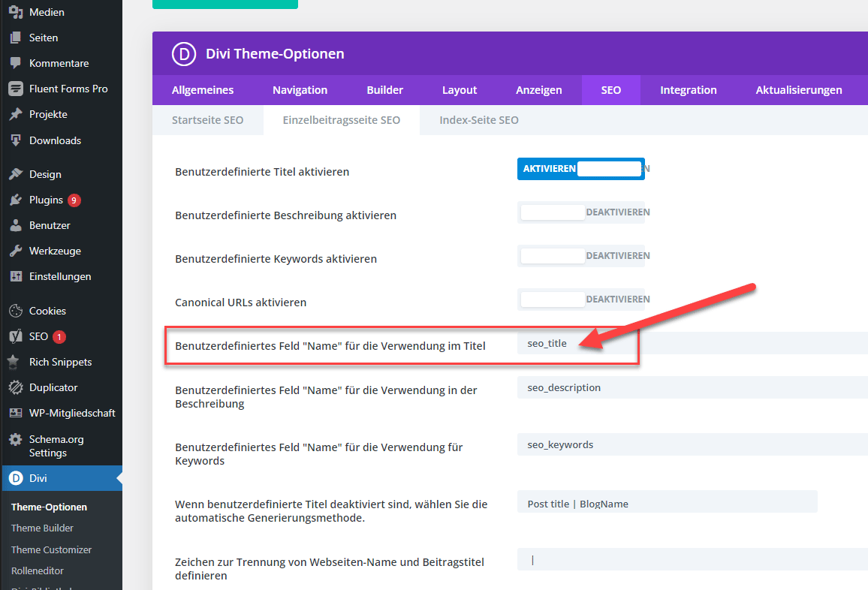Click the Schema.org Settings gear icon
Screen dimensions: 868x590
click(16, 439)
